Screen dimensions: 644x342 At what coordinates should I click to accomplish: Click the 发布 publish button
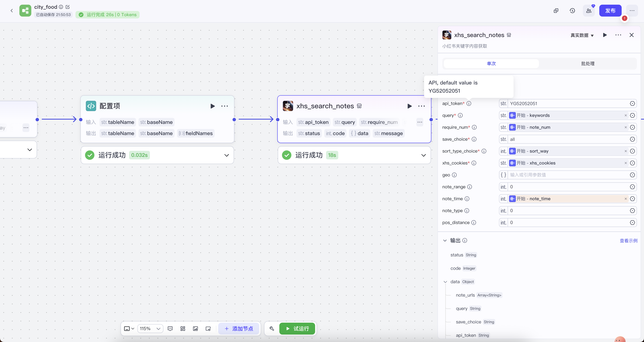click(x=610, y=11)
